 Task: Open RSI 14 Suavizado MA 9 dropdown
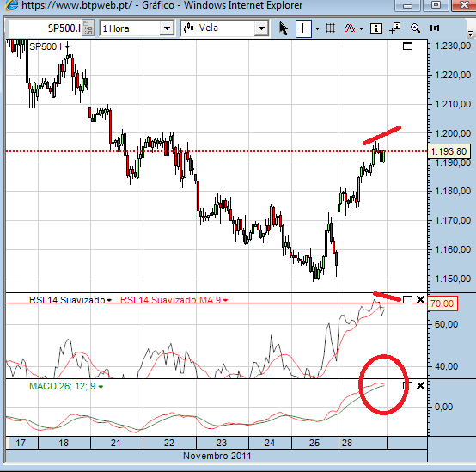[x=225, y=300]
